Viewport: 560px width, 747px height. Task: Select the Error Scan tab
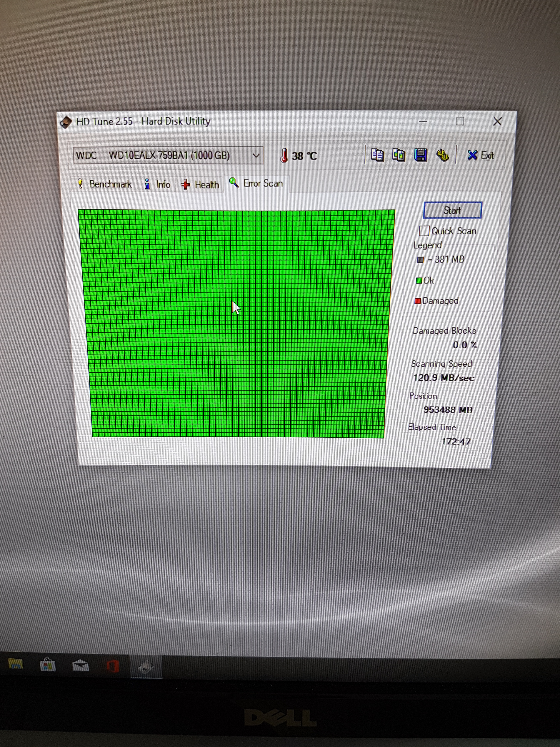click(x=256, y=183)
